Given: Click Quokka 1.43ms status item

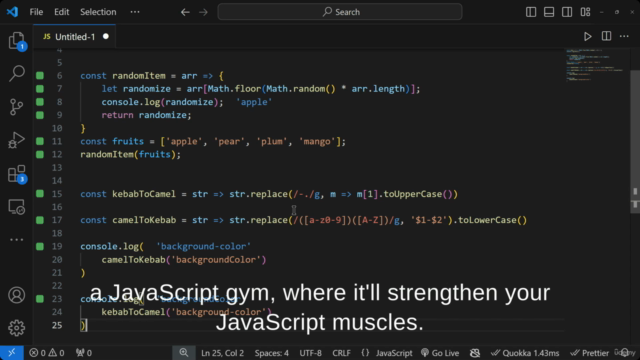Looking at the screenshot, I should coord(525,353).
